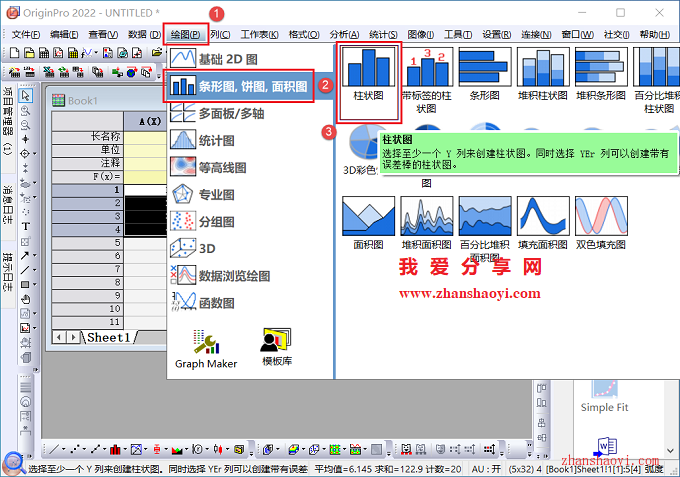Open 模板库 template library
680x477 pixels.
[277, 347]
